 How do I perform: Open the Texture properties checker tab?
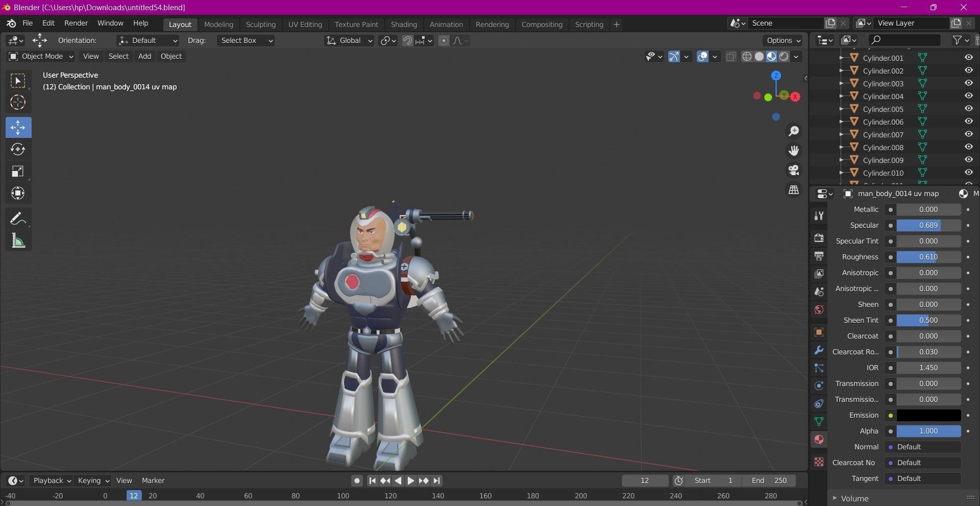point(819,462)
